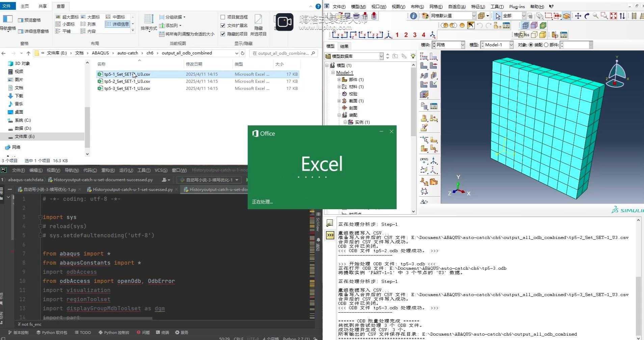
Task: Select the file tp5-2_Set_SET-1_U3.csv
Action: [127, 81]
